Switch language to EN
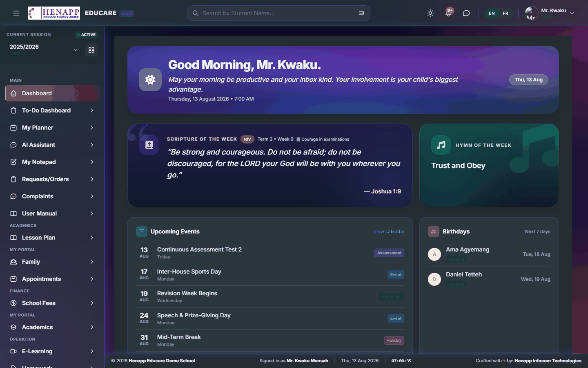 click(492, 13)
